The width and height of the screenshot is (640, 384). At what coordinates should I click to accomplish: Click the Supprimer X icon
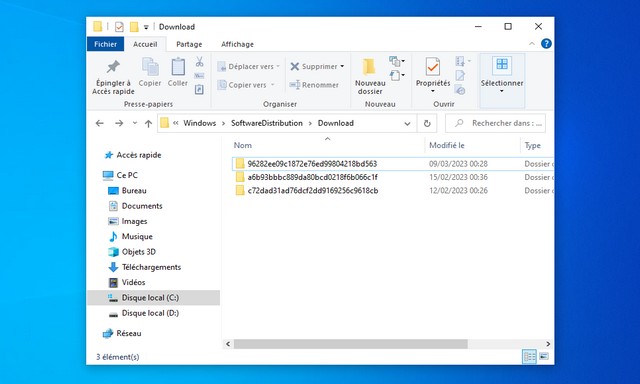coord(295,66)
